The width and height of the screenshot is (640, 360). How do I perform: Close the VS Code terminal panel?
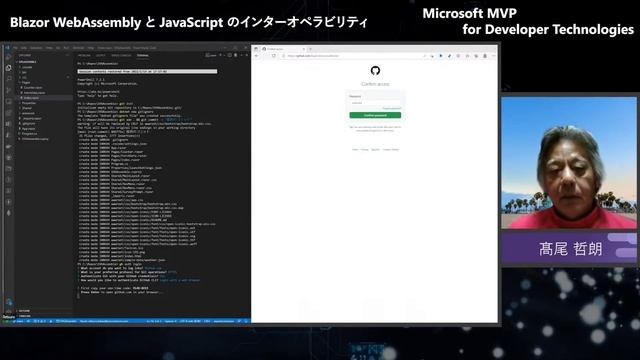247,55
